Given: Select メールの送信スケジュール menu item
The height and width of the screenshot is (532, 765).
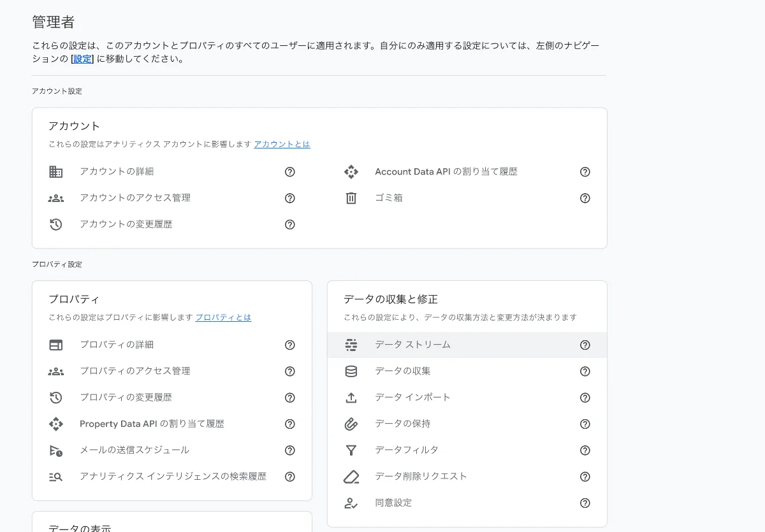Looking at the screenshot, I should pos(135,450).
